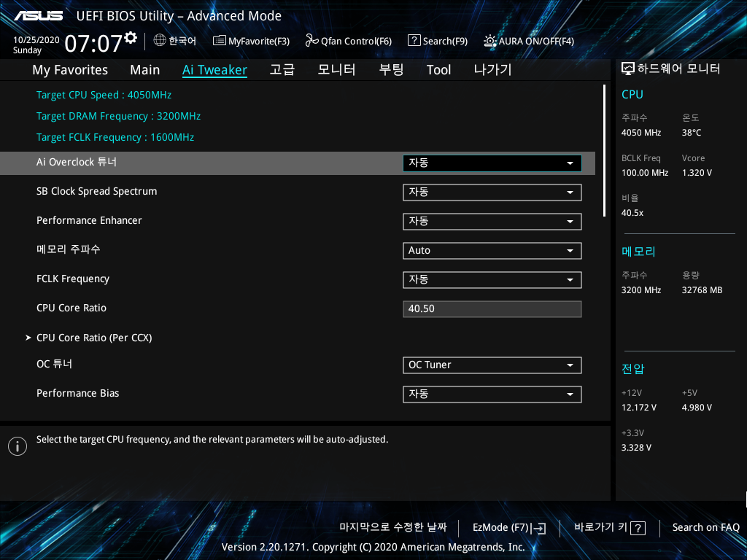Click Target FCLK Frequency : 1600MHz text
747x560 pixels.
115,137
